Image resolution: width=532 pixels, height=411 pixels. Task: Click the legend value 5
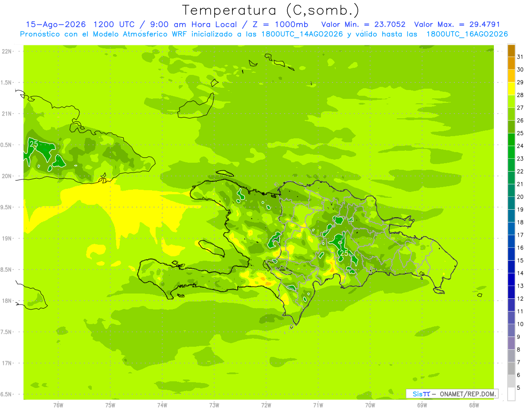pos(519,388)
